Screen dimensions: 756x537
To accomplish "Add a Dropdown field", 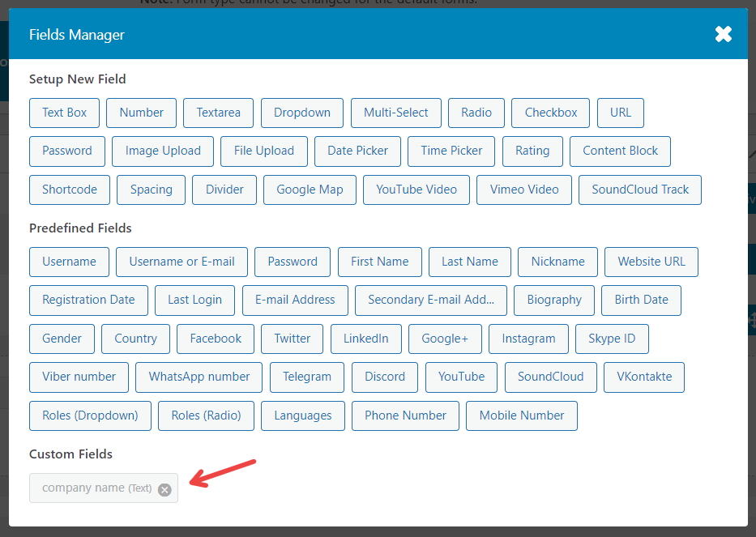I will (301, 113).
